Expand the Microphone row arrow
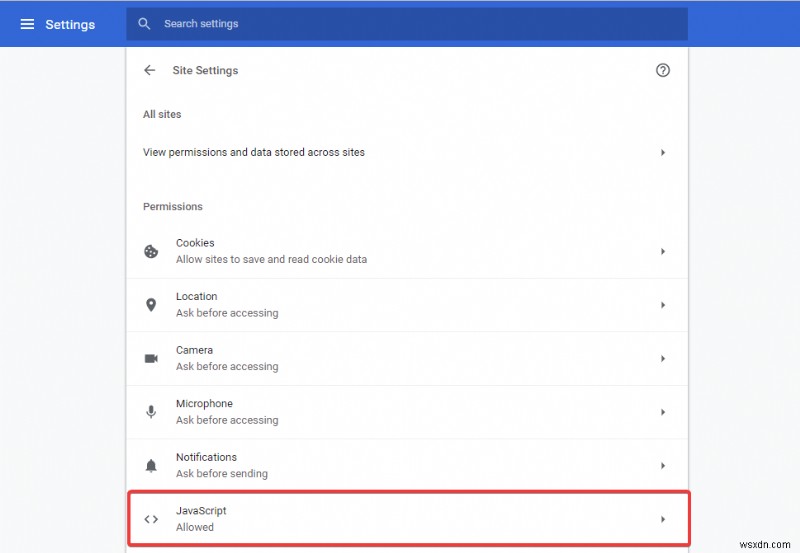 [x=663, y=412]
